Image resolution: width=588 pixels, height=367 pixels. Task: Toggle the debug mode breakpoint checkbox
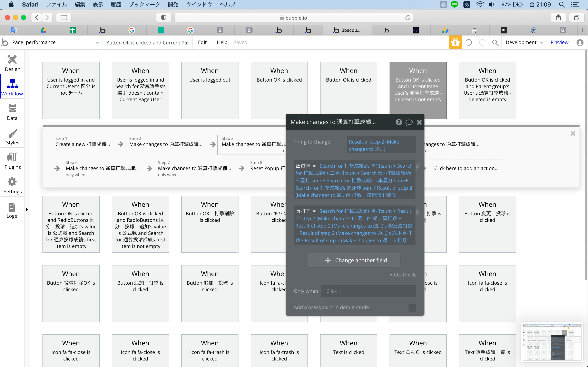[x=412, y=307]
